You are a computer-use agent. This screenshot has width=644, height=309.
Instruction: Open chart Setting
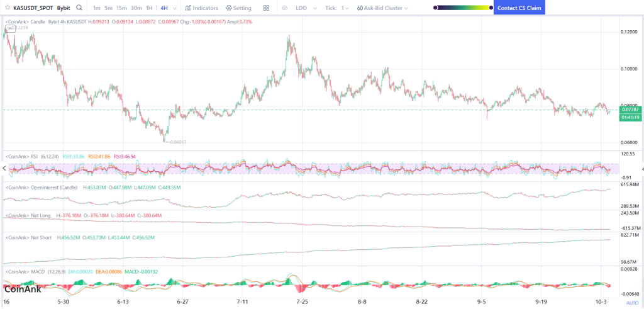coord(238,8)
